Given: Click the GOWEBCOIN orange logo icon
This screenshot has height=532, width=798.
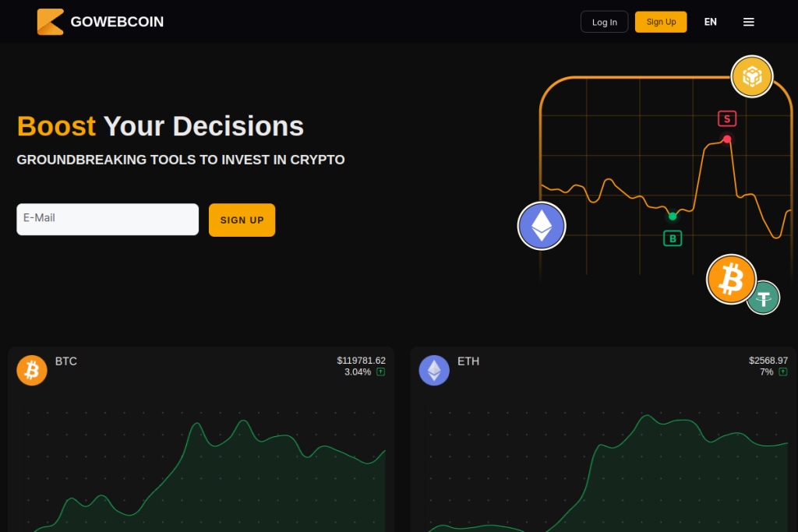Looking at the screenshot, I should [x=51, y=22].
